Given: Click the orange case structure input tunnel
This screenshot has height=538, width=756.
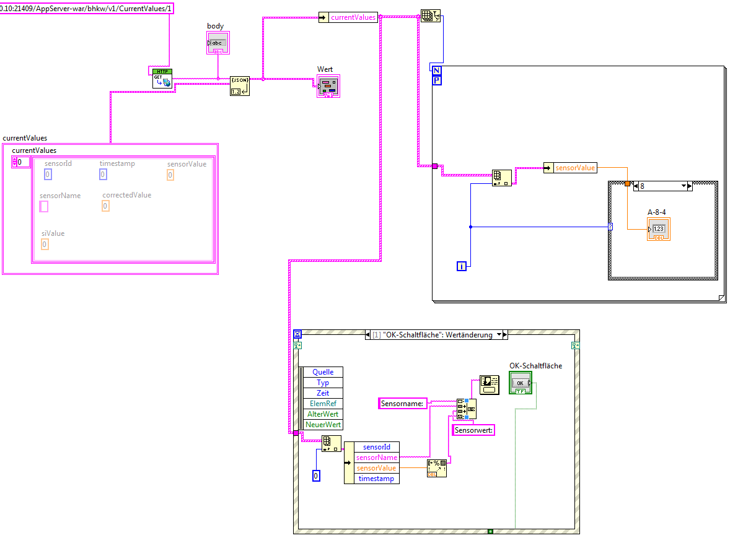Looking at the screenshot, I should [x=627, y=183].
